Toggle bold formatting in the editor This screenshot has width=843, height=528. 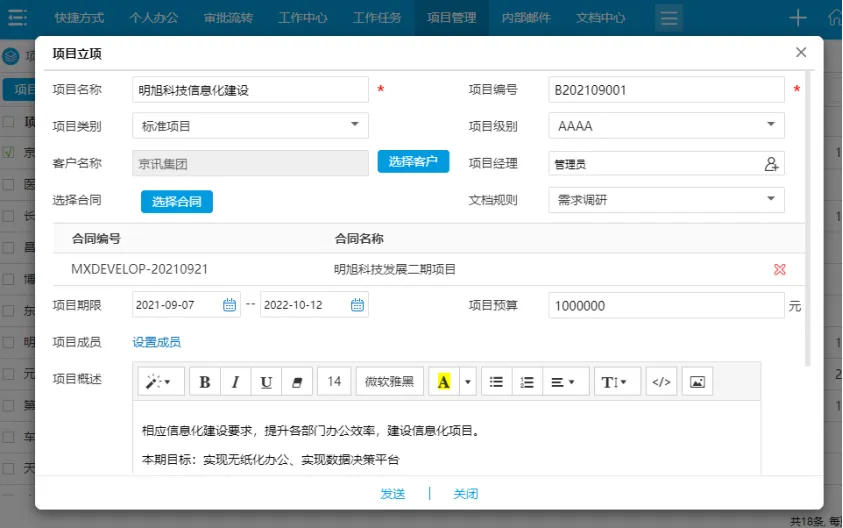pos(205,382)
